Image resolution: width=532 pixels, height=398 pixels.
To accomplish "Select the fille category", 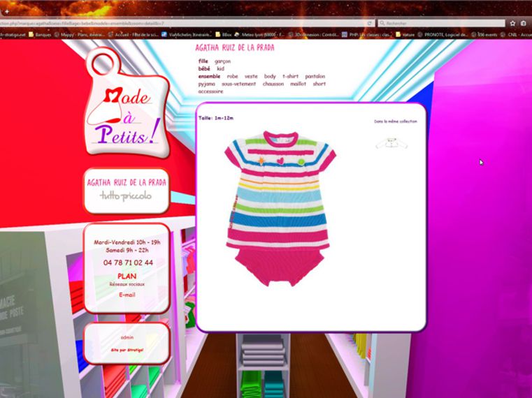I will pyautogui.click(x=203, y=61).
